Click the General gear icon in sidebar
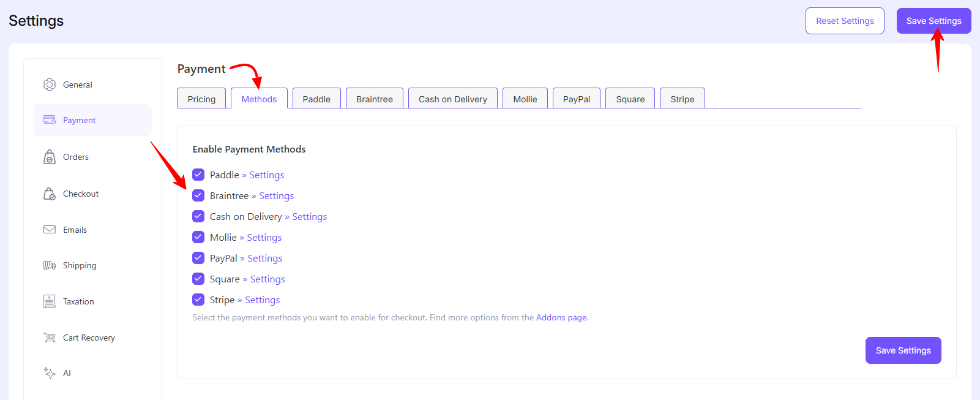Viewport: 980px width, 400px height. point(50,85)
